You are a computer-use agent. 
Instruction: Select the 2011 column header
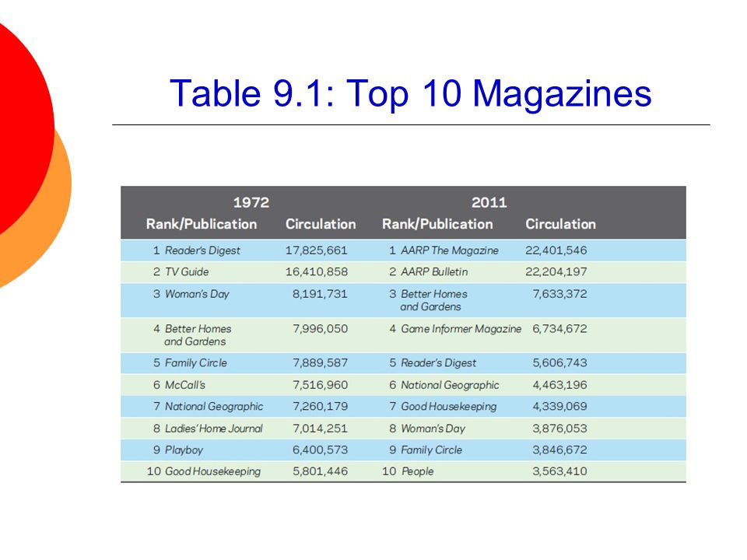pos(489,202)
